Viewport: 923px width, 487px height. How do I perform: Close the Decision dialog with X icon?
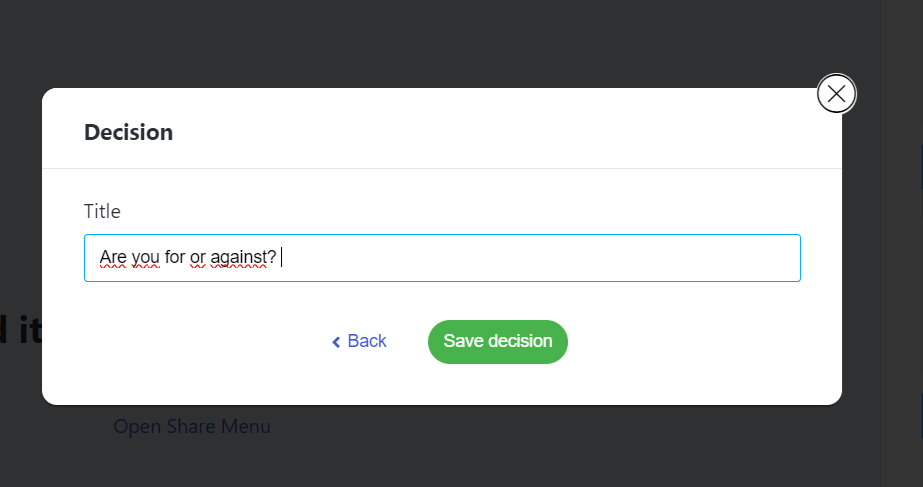[x=836, y=94]
